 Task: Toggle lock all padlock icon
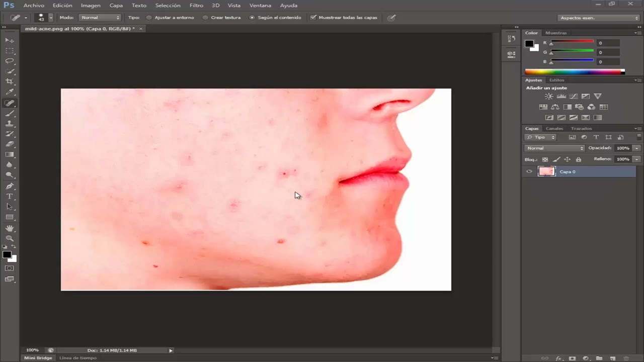coord(578,159)
